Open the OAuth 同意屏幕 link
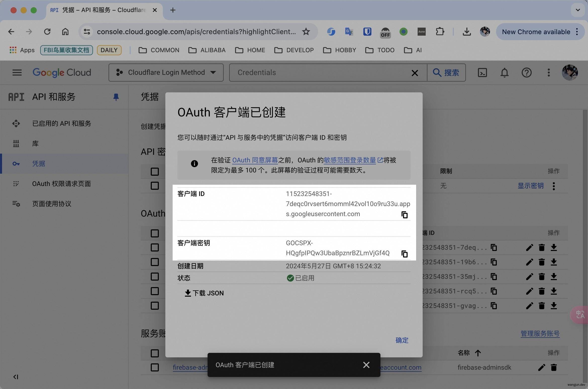The image size is (588, 389). pos(255,160)
